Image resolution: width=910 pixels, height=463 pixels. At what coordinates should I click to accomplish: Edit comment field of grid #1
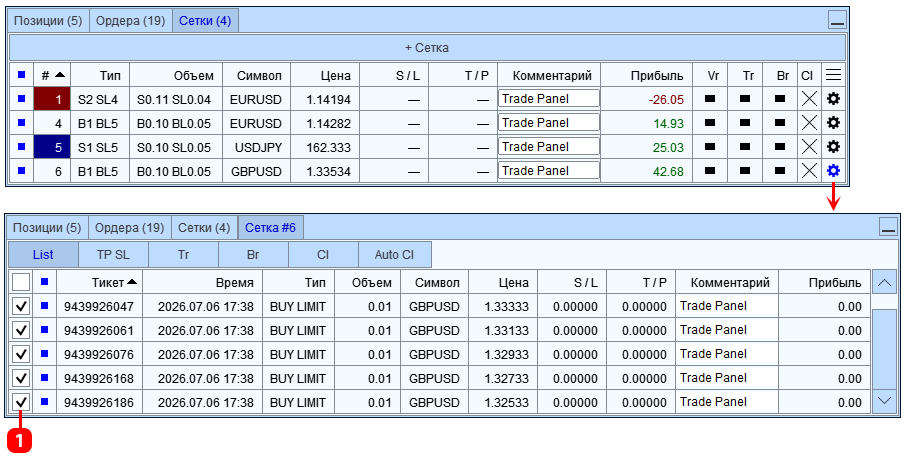point(548,99)
